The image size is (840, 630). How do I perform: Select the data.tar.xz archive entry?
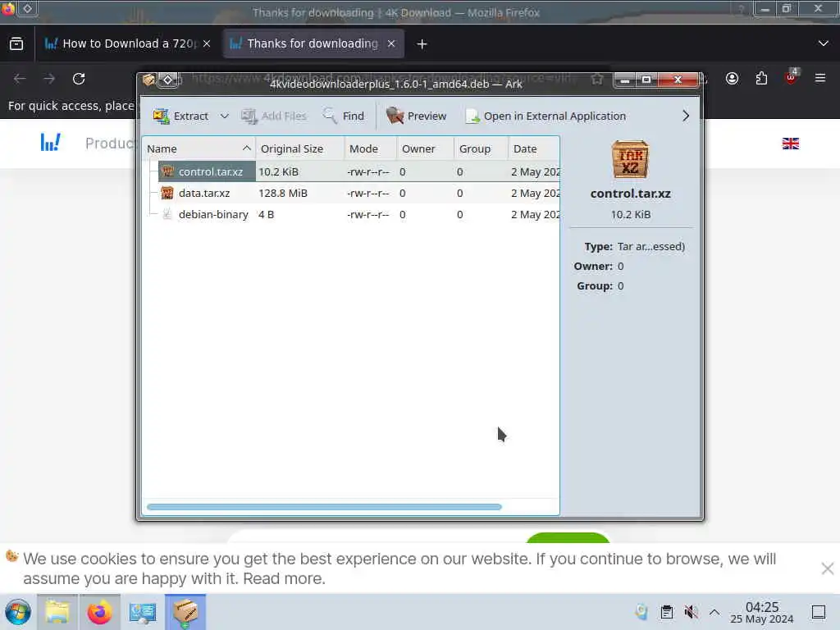click(x=203, y=193)
